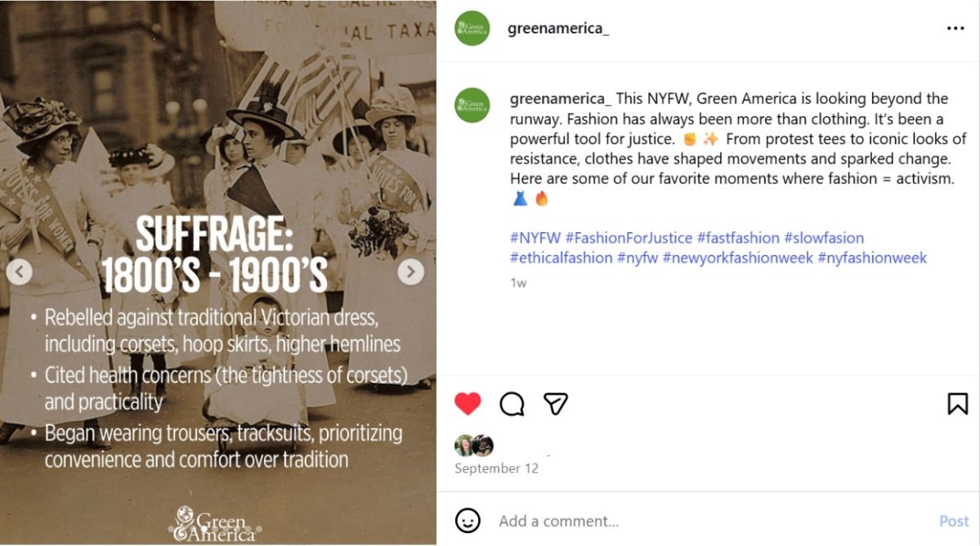The width and height of the screenshot is (980, 546).
Task: Open the #NYFW hashtag
Action: tap(535, 238)
